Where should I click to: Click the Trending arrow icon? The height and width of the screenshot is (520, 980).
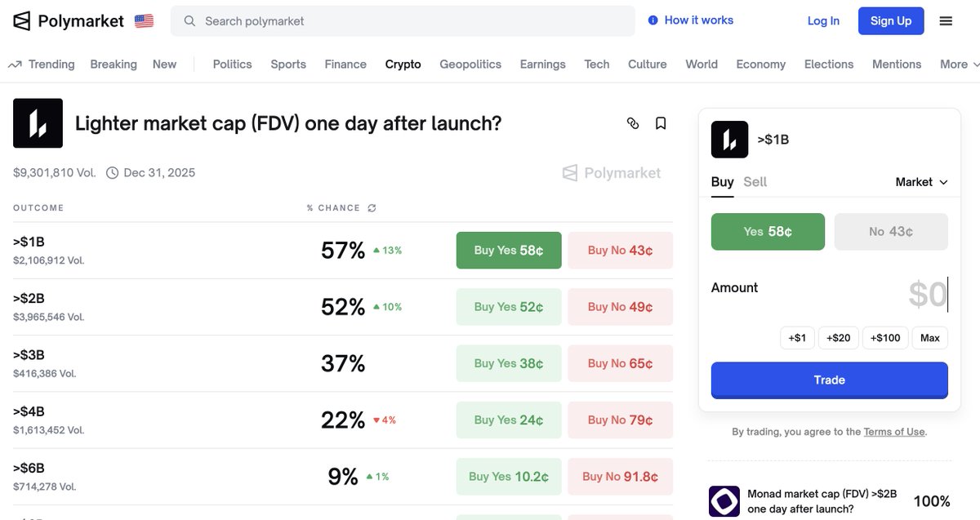tap(15, 64)
